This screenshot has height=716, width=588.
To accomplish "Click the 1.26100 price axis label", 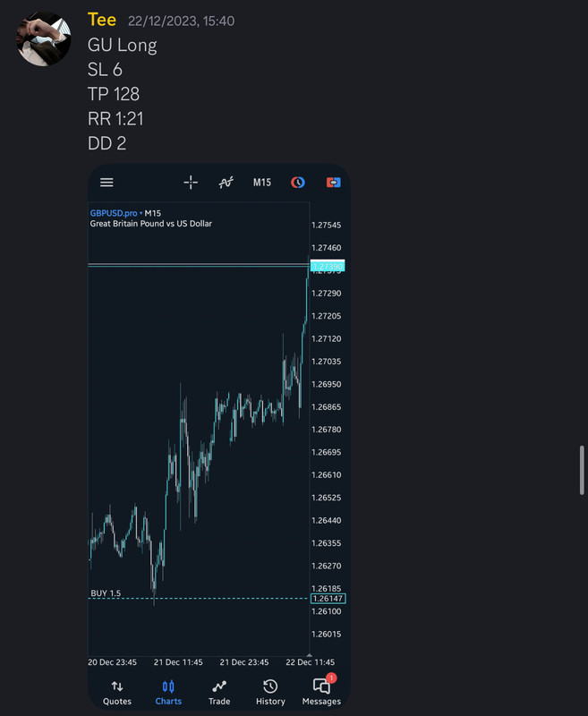I will pyautogui.click(x=326, y=611).
